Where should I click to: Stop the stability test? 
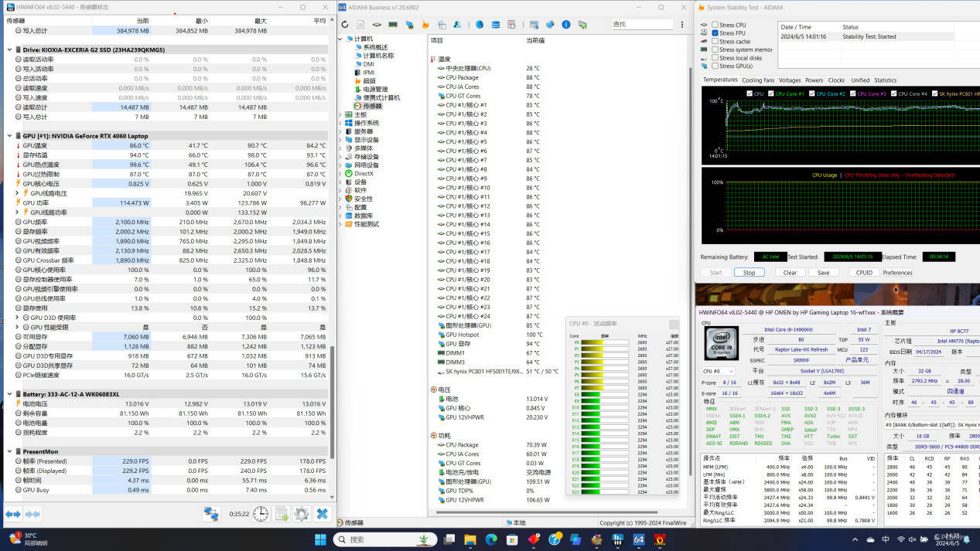click(x=749, y=273)
